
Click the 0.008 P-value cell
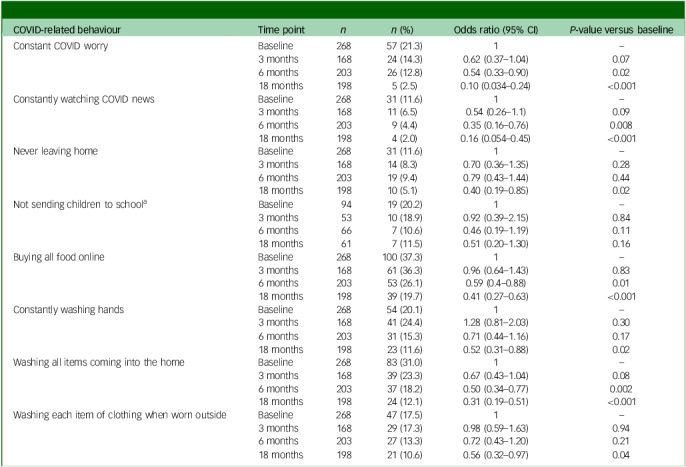[x=621, y=125]
